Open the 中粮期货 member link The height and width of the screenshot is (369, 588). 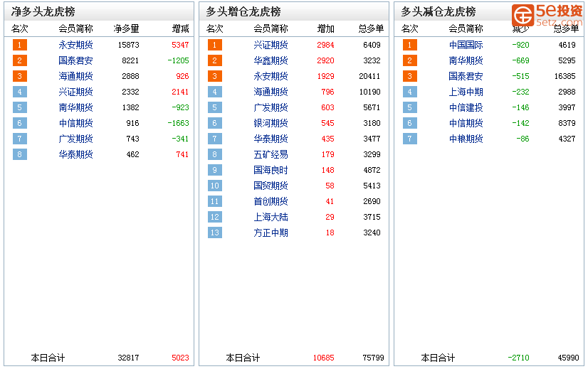(466, 139)
